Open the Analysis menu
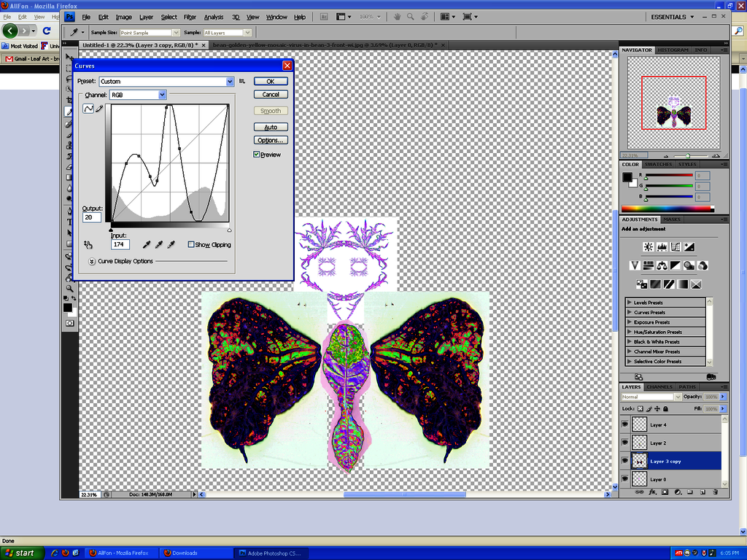The image size is (747, 560). coord(214,17)
